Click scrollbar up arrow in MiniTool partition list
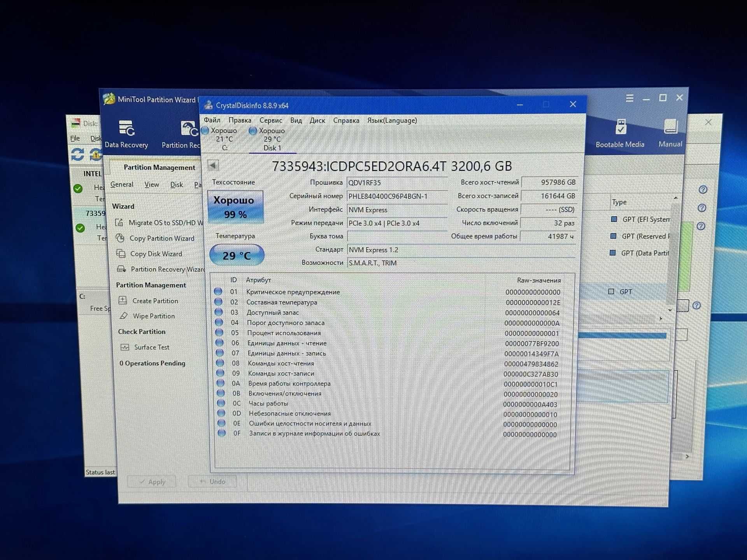The width and height of the screenshot is (747, 560). (676, 198)
